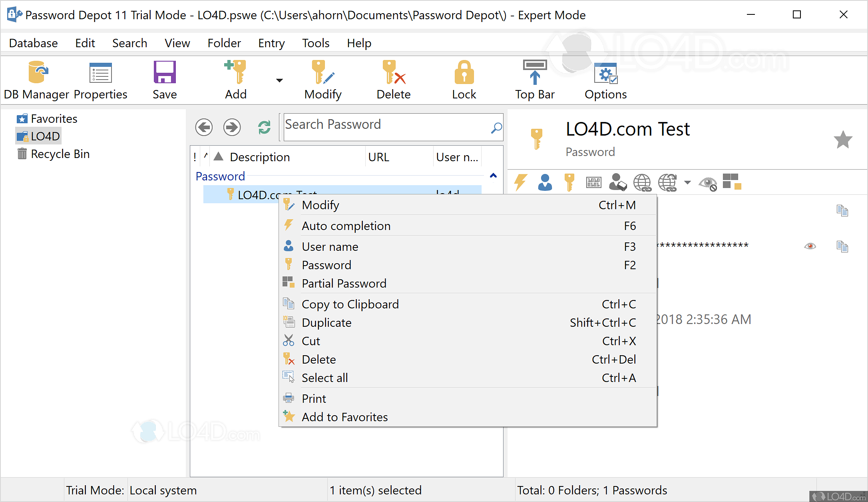Click the lightning auto-completion icon in detail pane
This screenshot has width=868, height=502.
point(520,182)
